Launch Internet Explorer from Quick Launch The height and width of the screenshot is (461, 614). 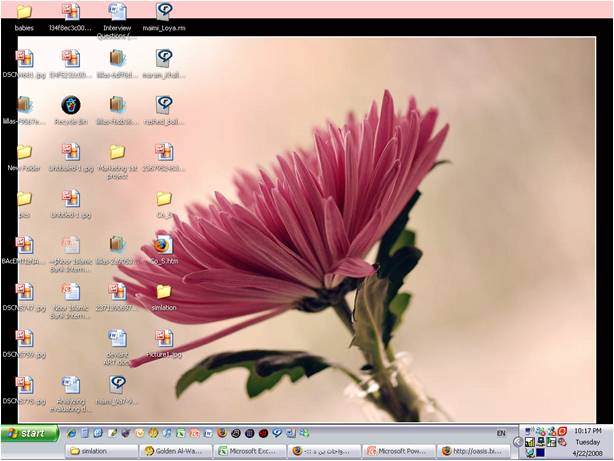(x=71, y=433)
